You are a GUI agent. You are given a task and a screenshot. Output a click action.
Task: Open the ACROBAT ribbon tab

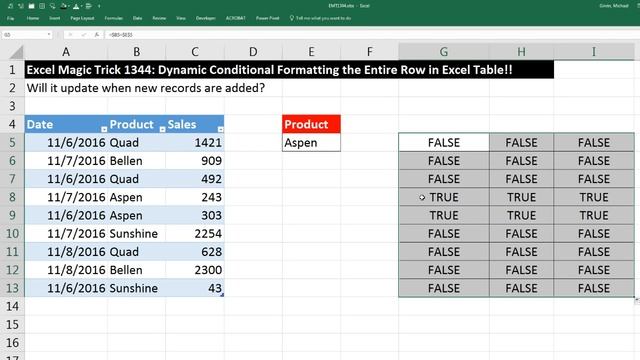pos(236,18)
